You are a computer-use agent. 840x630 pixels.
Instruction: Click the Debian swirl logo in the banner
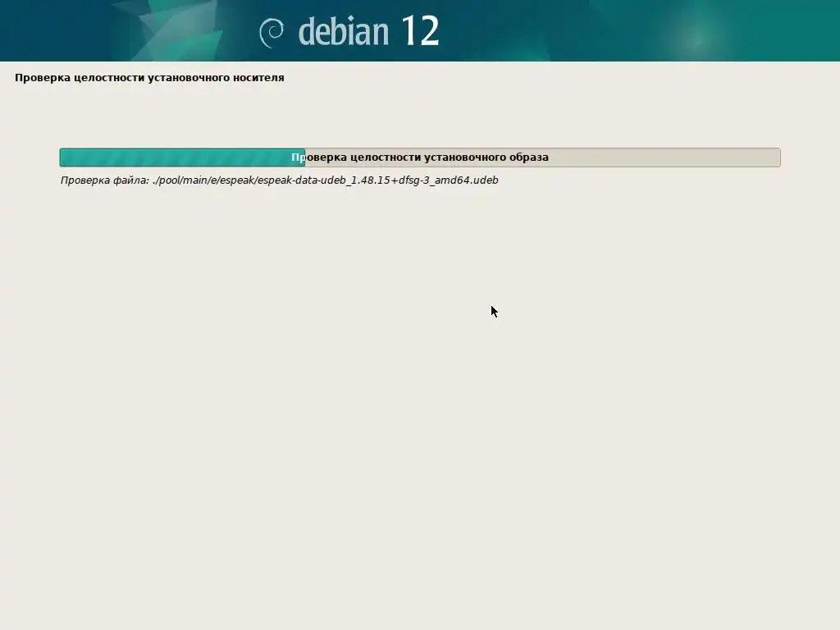coord(272,33)
